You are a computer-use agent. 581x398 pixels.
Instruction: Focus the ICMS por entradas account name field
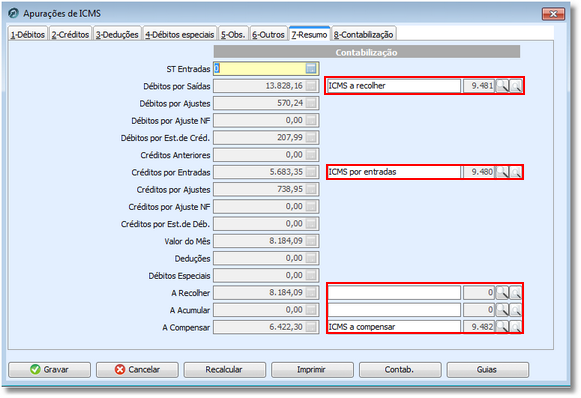click(x=394, y=172)
